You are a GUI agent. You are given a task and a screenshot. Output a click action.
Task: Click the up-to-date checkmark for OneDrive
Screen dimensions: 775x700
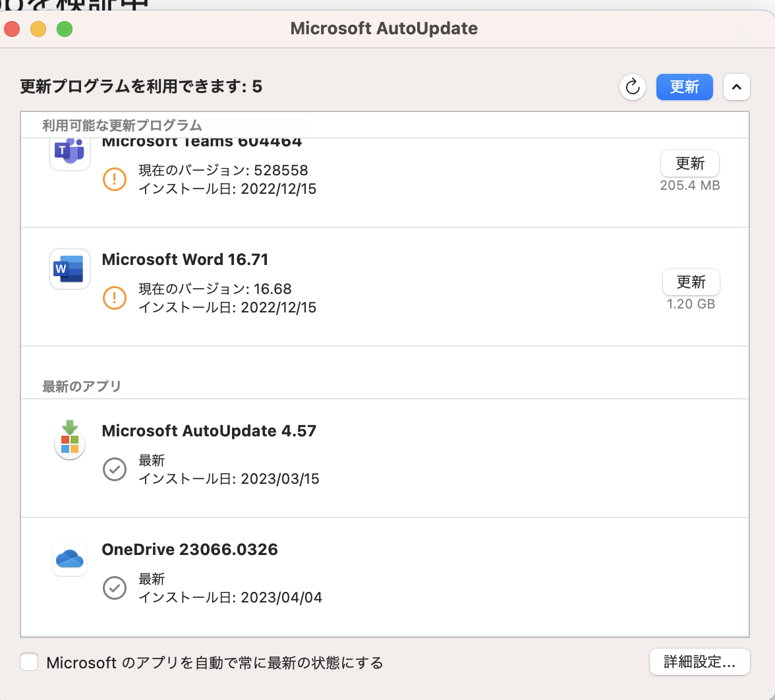[x=114, y=588]
